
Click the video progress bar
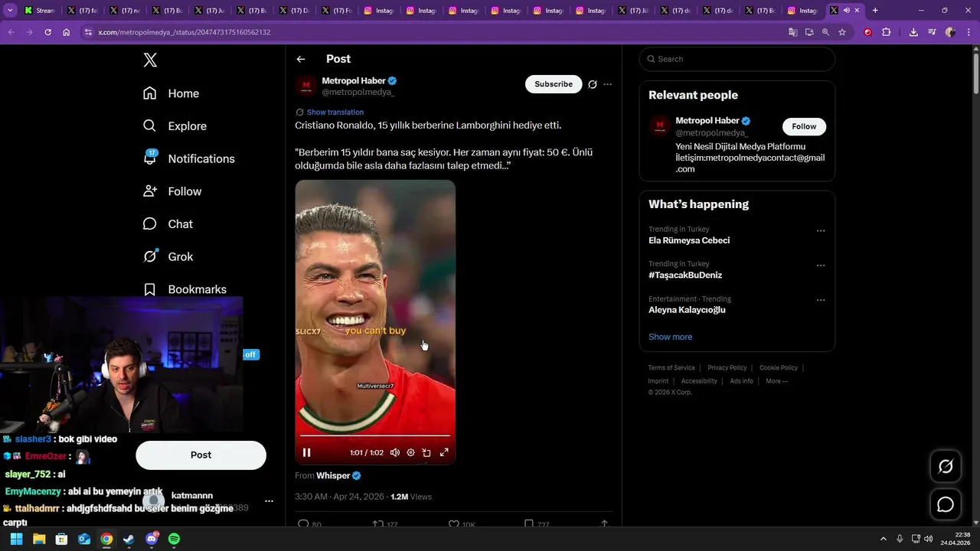(x=375, y=436)
